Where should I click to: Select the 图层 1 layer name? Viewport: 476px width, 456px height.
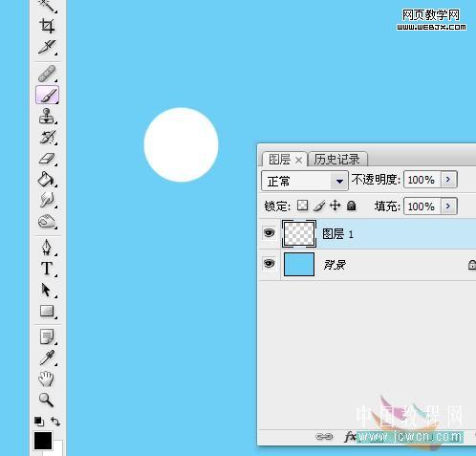[x=338, y=234]
